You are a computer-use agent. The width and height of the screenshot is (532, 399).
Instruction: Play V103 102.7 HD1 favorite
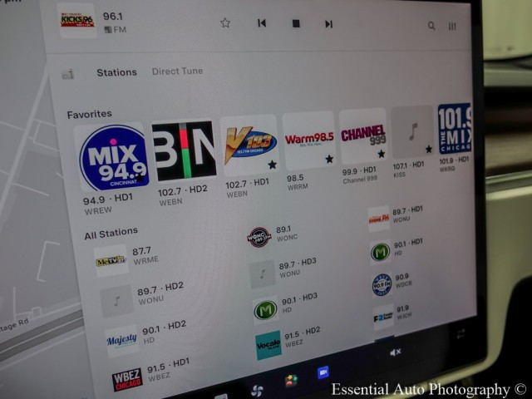point(249,145)
